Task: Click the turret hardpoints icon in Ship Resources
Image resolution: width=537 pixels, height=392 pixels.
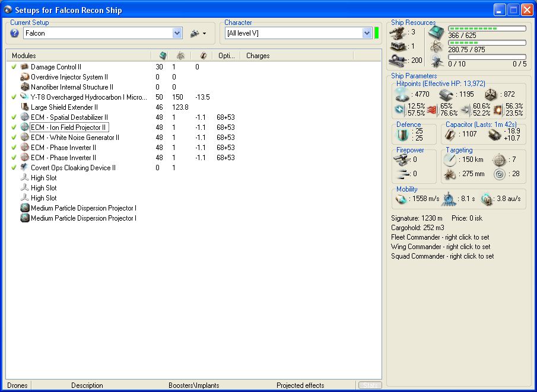Action: 398,32
